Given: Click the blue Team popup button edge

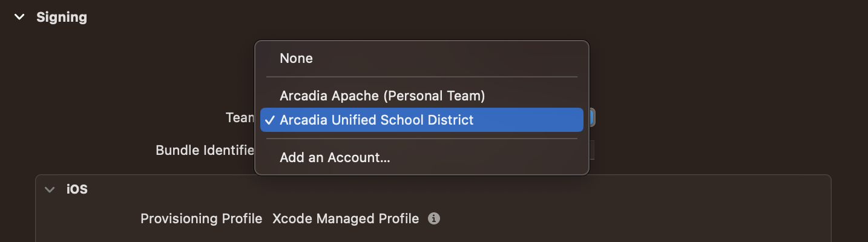Looking at the screenshot, I should click(x=592, y=117).
